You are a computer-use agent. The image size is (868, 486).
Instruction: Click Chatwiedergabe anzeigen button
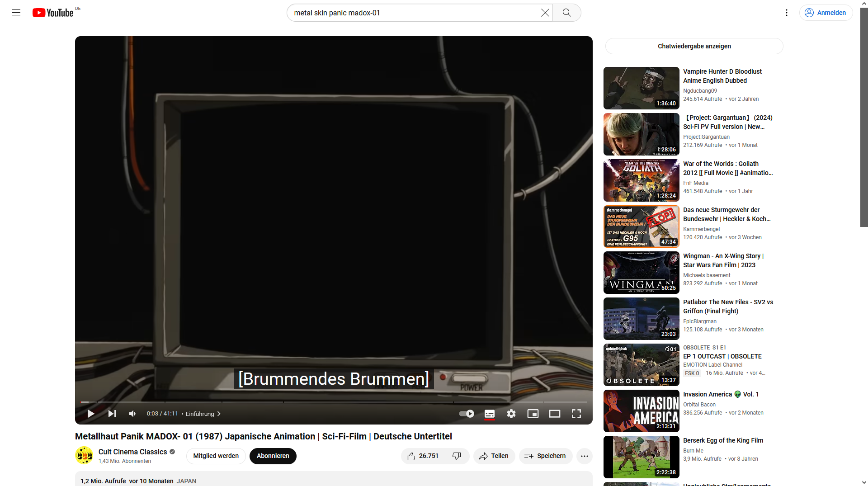click(694, 46)
